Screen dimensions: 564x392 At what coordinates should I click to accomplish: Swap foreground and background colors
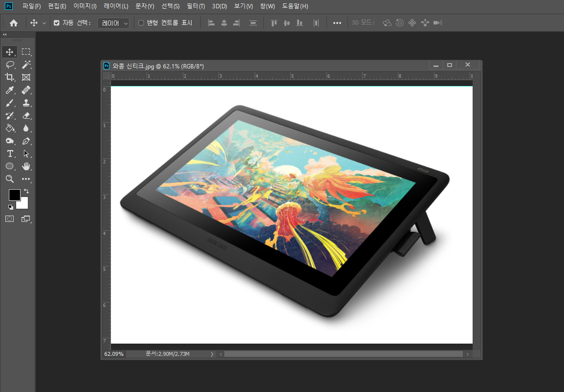[26, 191]
